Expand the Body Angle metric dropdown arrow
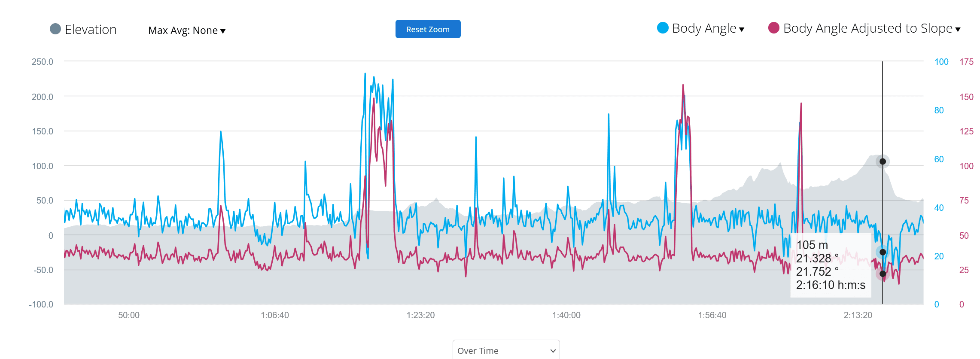The height and width of the screenshot is (359, 980). [x=742, y=29]
